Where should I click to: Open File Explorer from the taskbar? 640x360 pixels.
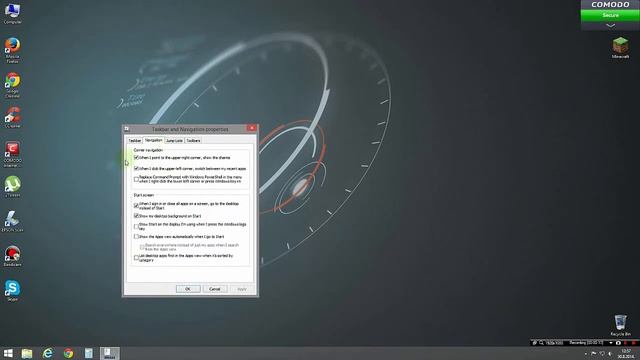(x=27, y=353)
